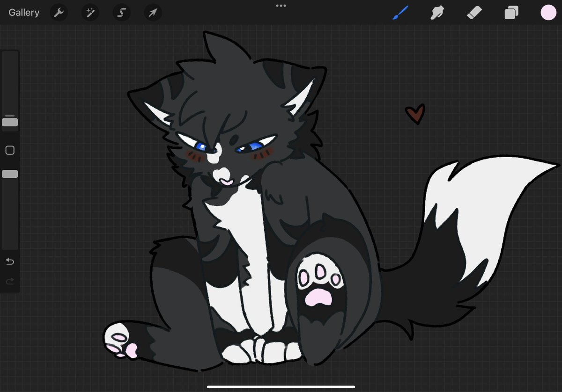Click the three-dot multitasking indicator
The width and height of the screenshot is (562, 392).
point(281,6)
